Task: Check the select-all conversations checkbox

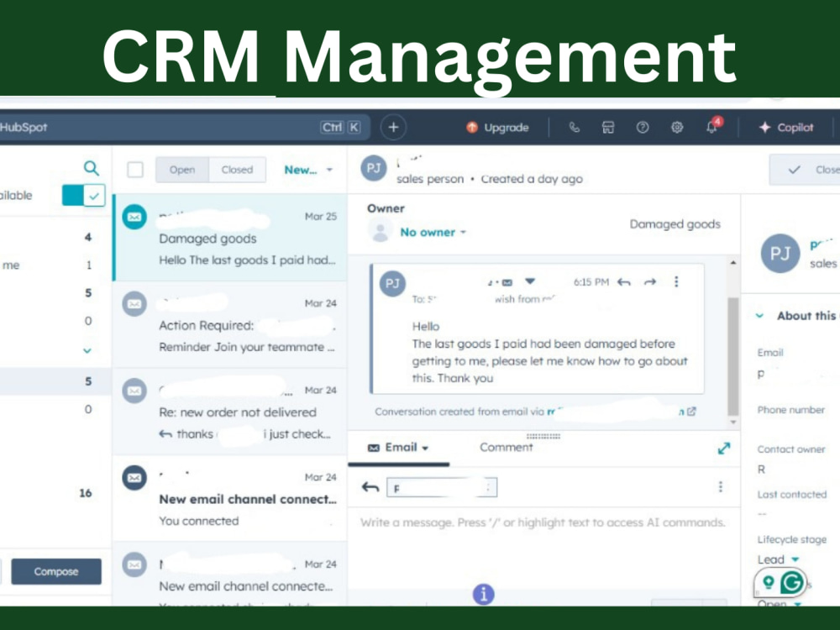Action: tap(135, 170)
